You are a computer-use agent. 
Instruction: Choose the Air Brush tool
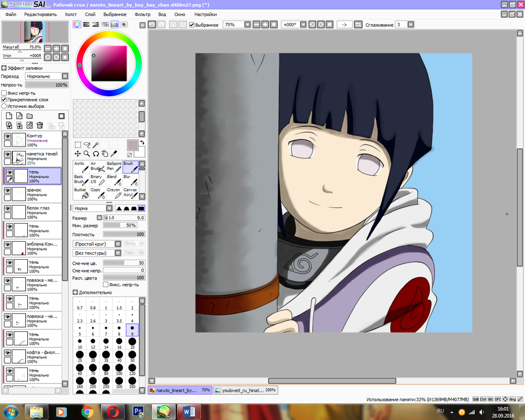tap(97, 167)
